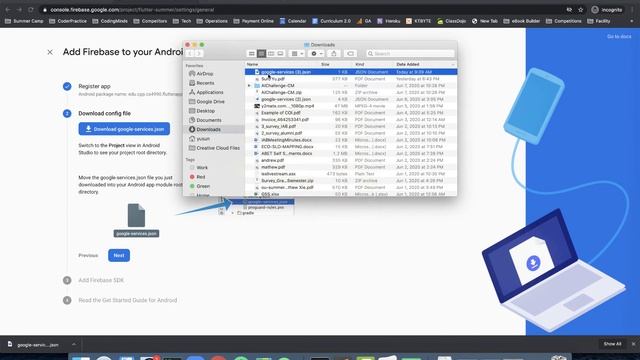This screenshot has height=360, width=640.
Task: Switch Finder to icon view
Action: 251,53
